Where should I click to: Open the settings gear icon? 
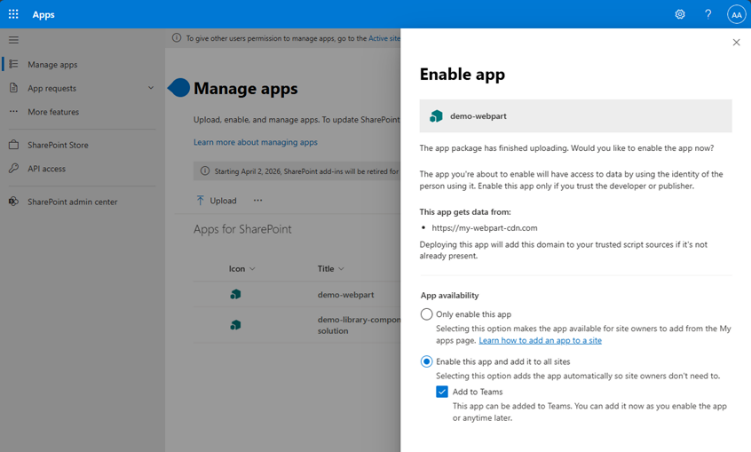point(680,14)
